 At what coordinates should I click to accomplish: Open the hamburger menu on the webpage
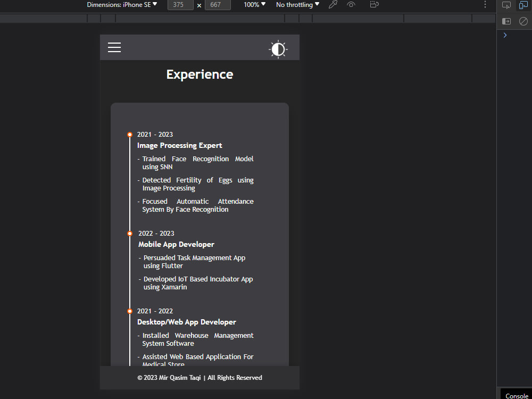(114, 47)
